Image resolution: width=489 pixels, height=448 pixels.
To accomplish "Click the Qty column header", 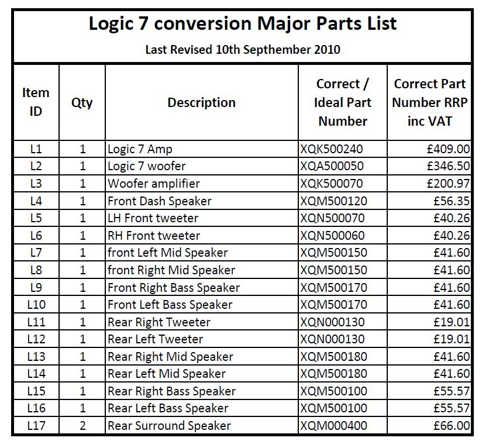I will (x=82, y=102).
